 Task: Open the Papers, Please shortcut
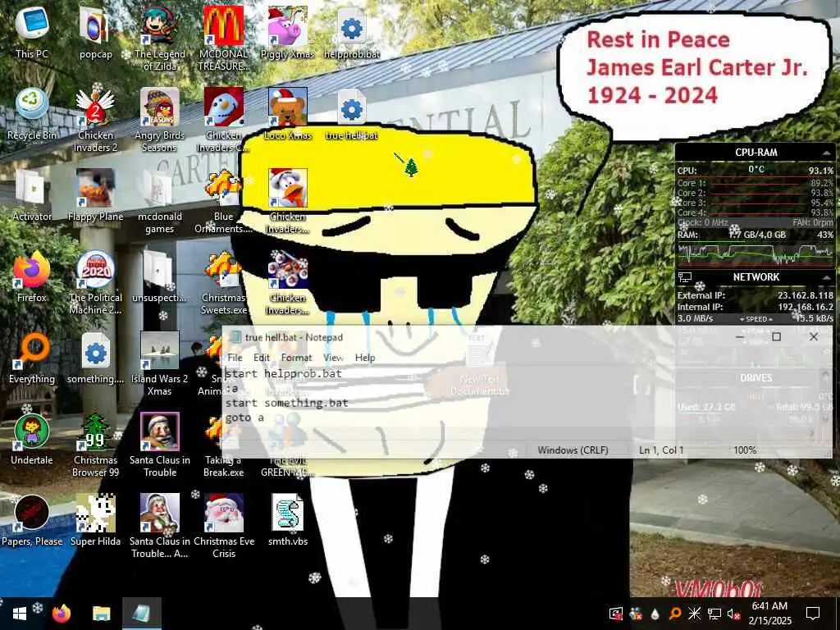click(x=32, y=521)
